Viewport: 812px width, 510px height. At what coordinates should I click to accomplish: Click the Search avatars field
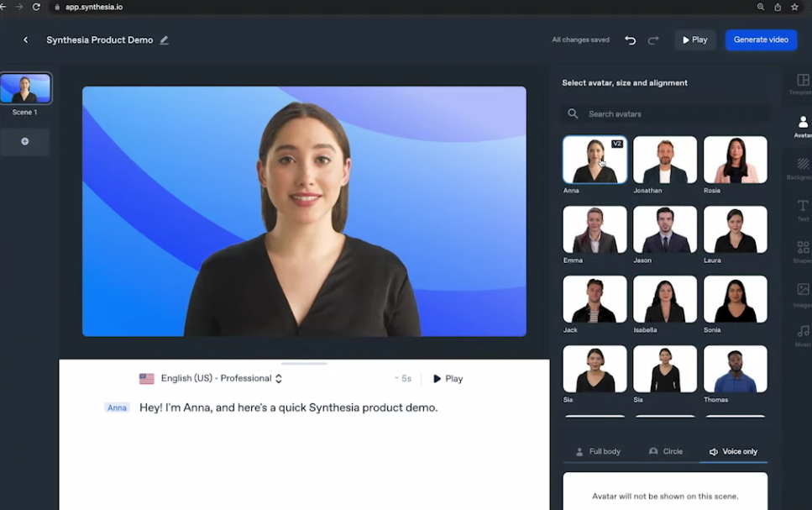coord(665,114)
